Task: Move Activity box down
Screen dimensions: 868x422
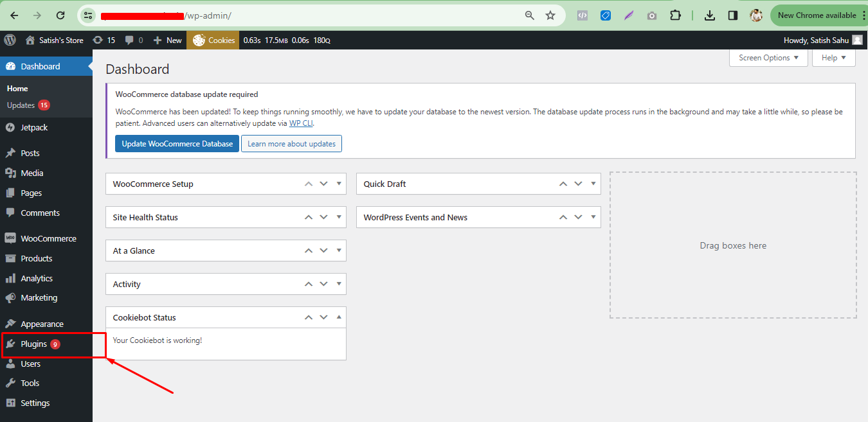Action: tap(323, 284)
